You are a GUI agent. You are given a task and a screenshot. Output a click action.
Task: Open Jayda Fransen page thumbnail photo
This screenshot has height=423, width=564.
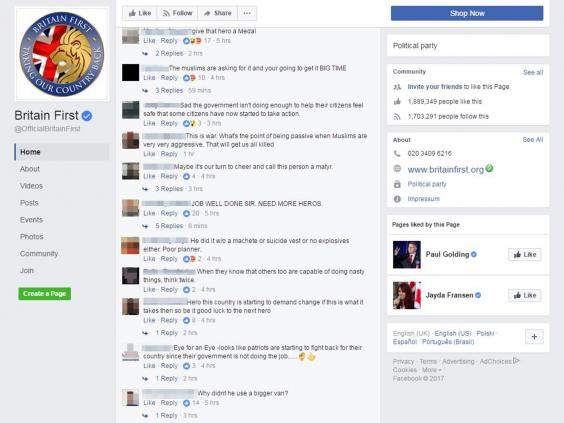point(407,295)
